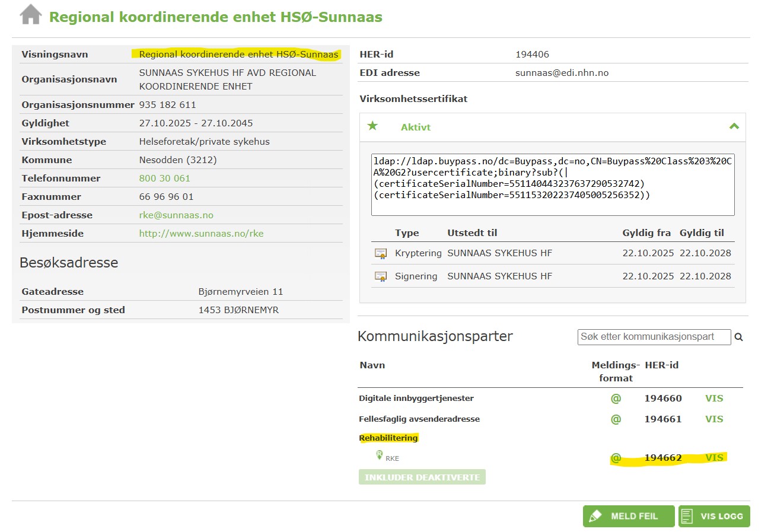Open VIS for HER-id 194662
771x532 pixels.
point(714,458)
